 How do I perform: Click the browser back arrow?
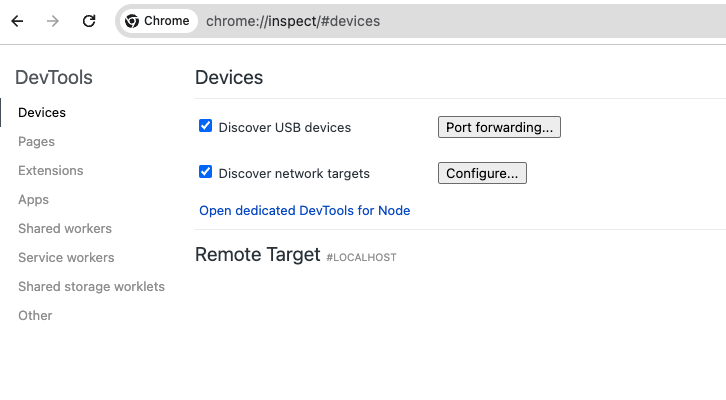pos(17,21)
